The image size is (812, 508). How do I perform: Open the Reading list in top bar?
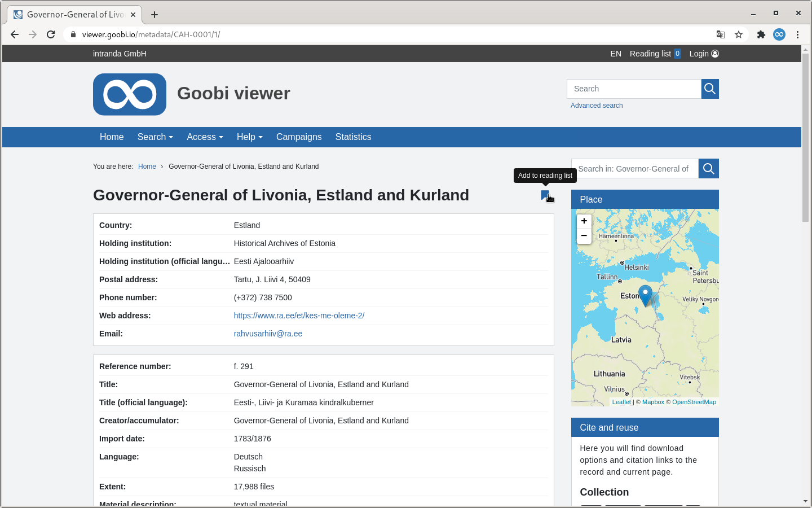655,54
